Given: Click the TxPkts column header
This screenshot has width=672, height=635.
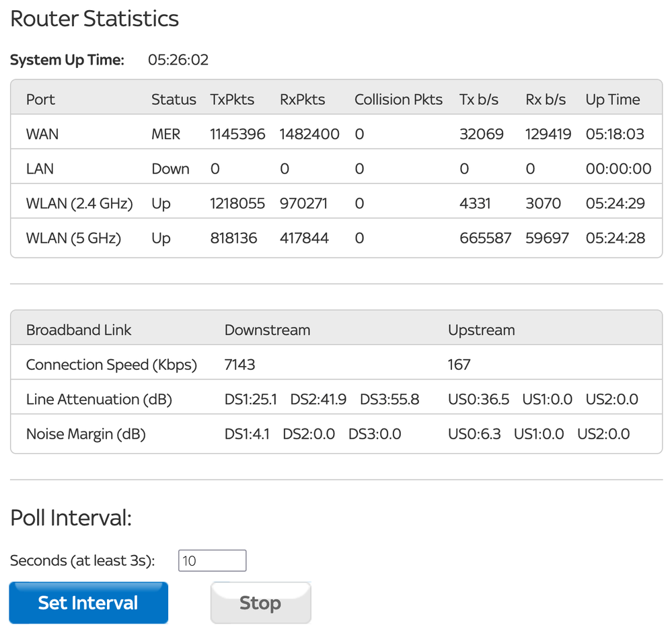Looking at the screenshot, I should click(x=231, y=99).
